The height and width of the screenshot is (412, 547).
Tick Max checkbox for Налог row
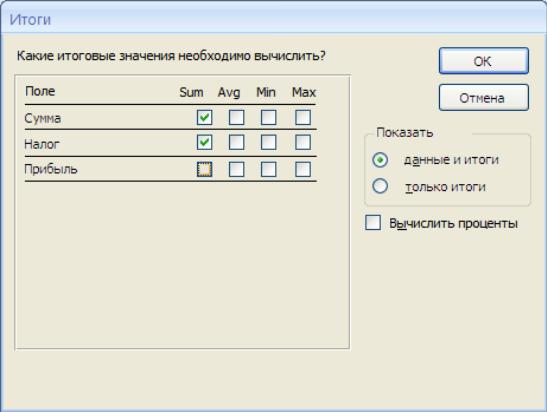(303, 142)
